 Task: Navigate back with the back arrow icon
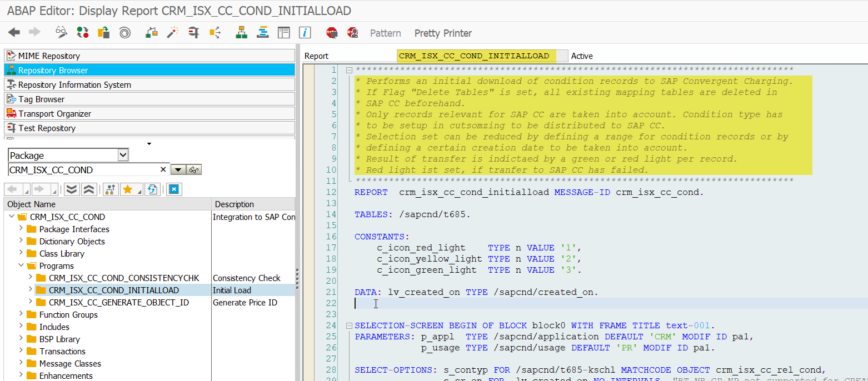(14, 33)
